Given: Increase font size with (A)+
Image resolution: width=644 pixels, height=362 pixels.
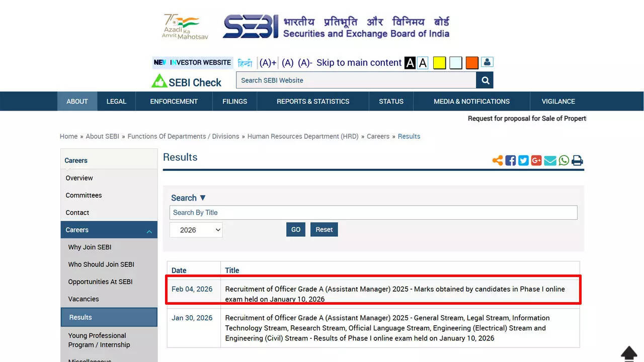Looking at the screenshot, I should [x=268, y=63].
